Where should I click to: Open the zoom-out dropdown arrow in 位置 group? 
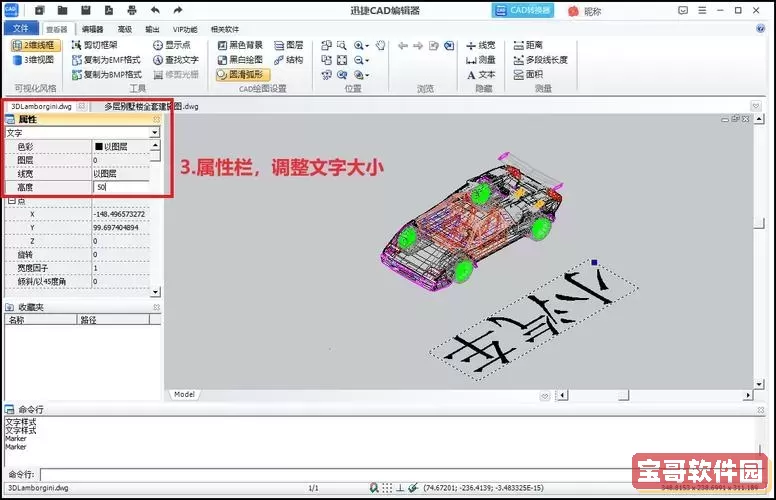tap(367, 60)
